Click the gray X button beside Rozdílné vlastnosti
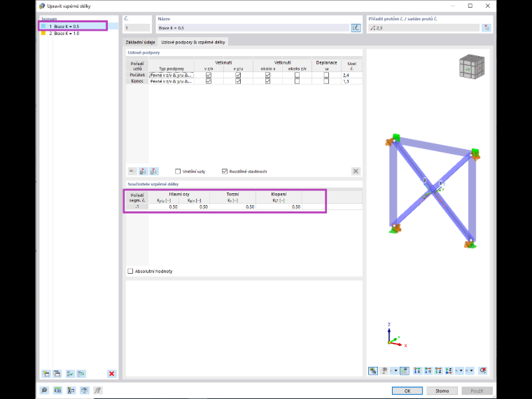Image resolution: width=532 pixels, height=399 pixels. tap(356, 171)
